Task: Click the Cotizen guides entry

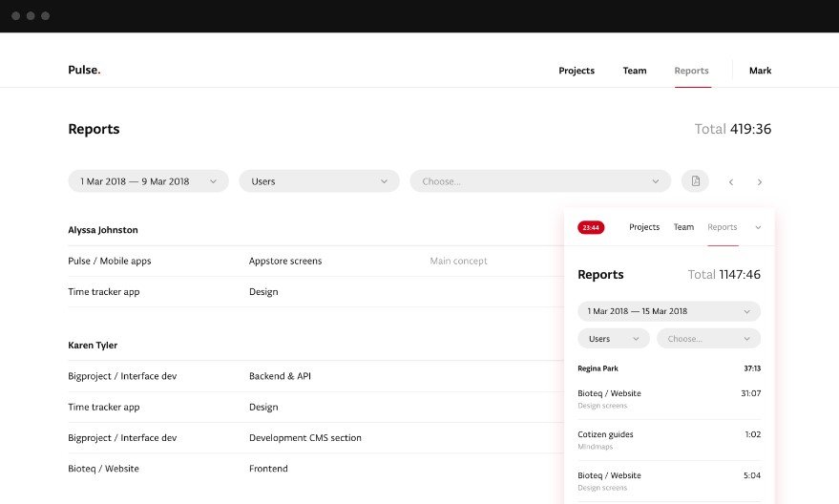Action: [669, 440]
